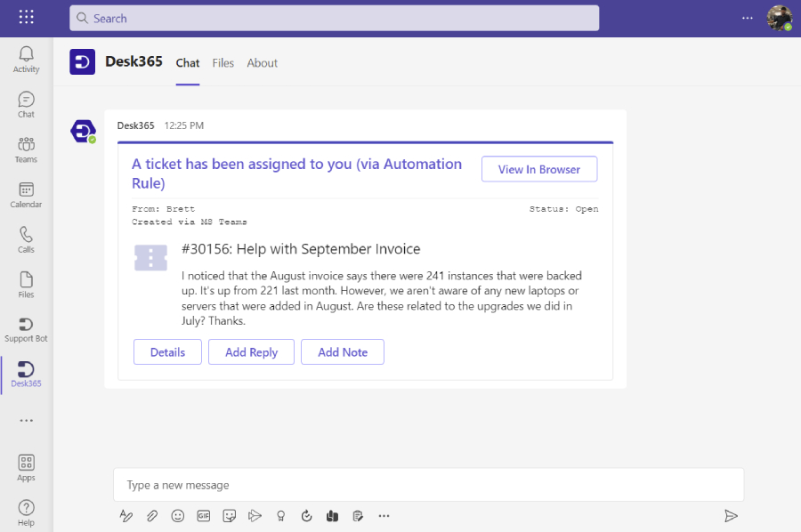Switch to the About tab
801x532 pixels.
click(262, 63)
